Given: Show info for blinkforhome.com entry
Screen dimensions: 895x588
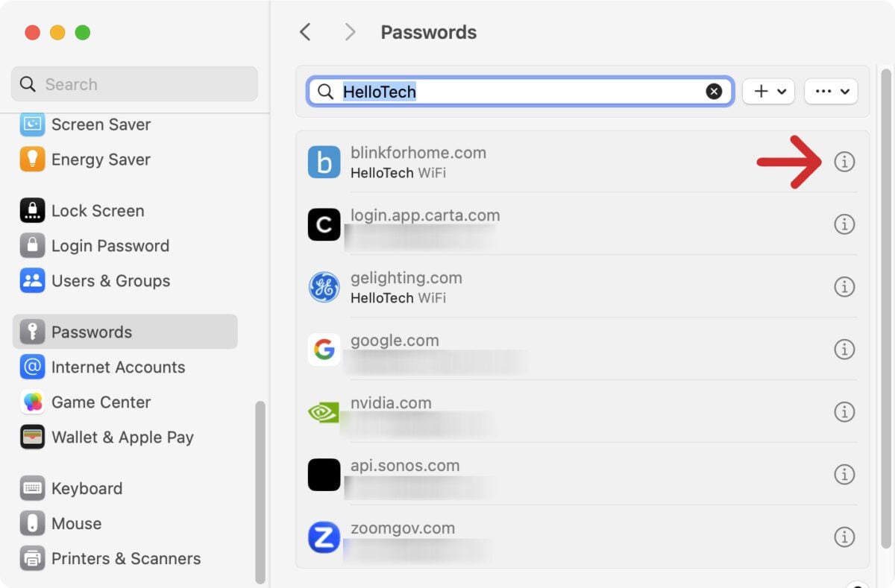Looking at the screenshot, I should point(844,161).
